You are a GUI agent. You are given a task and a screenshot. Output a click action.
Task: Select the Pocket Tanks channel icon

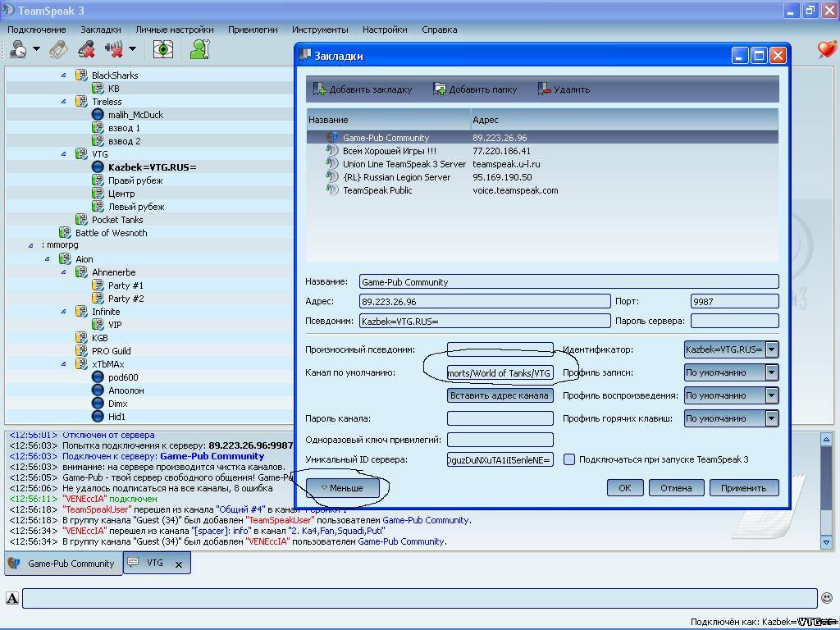click(x=81, y=220)
